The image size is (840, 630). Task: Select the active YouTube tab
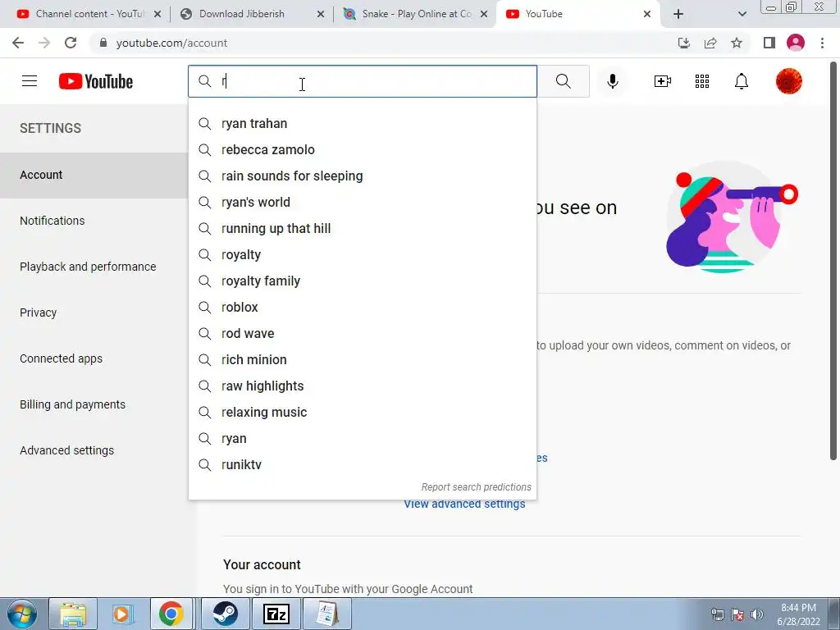click(576, 14)
